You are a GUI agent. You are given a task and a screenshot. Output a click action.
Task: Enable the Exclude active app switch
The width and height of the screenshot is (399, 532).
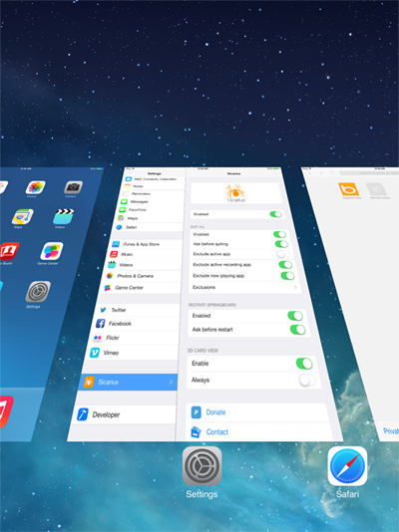click(x=283, y=254)
